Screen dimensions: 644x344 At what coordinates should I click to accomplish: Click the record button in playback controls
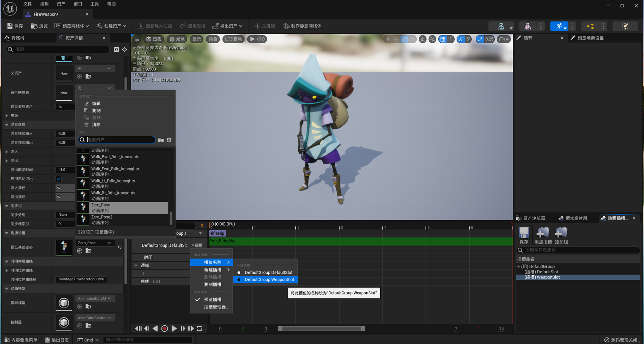coord(164,329)
